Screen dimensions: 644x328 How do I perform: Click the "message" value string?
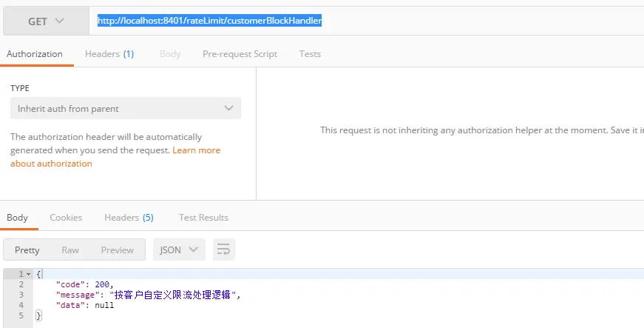[172, 295]
